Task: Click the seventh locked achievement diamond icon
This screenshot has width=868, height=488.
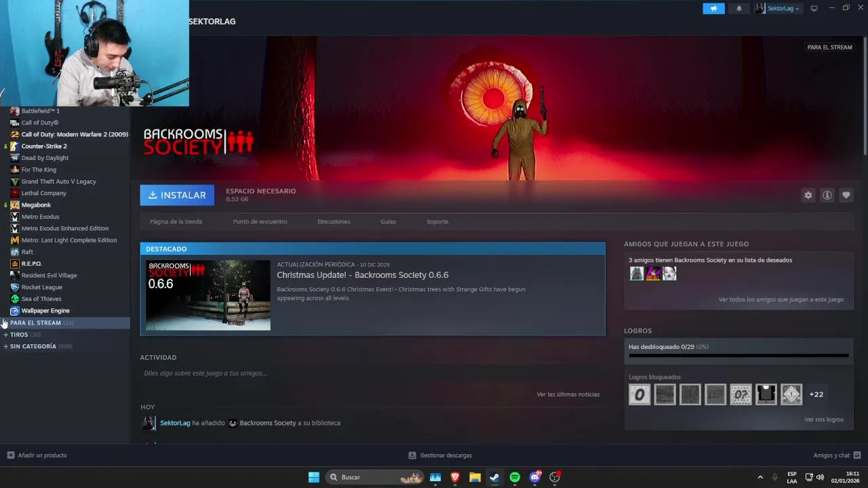Action: 791,394
